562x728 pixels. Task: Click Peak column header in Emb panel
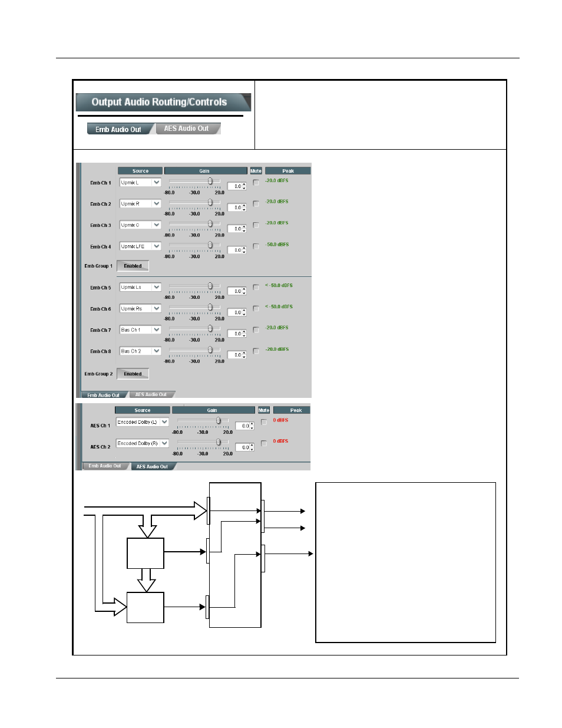point(287,171)
